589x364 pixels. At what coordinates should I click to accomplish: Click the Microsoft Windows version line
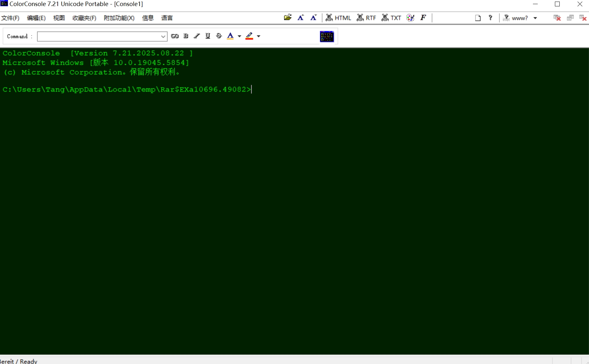(x=96, y=63)
